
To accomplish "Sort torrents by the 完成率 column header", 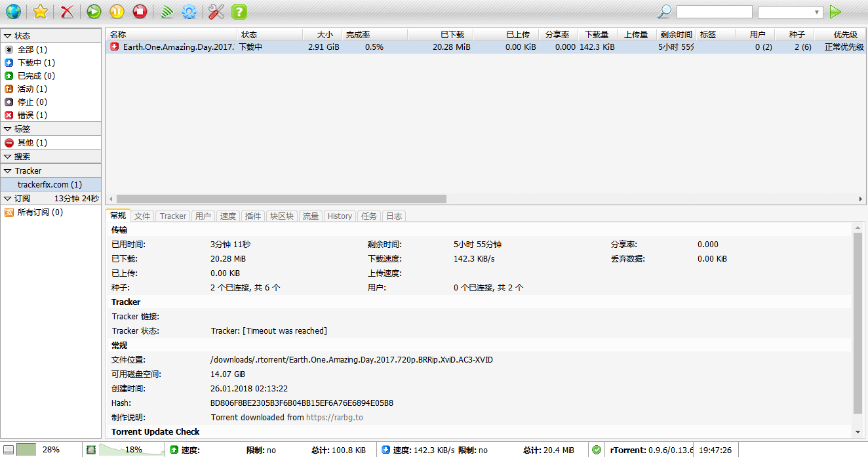I will click(x=374, y=34).
